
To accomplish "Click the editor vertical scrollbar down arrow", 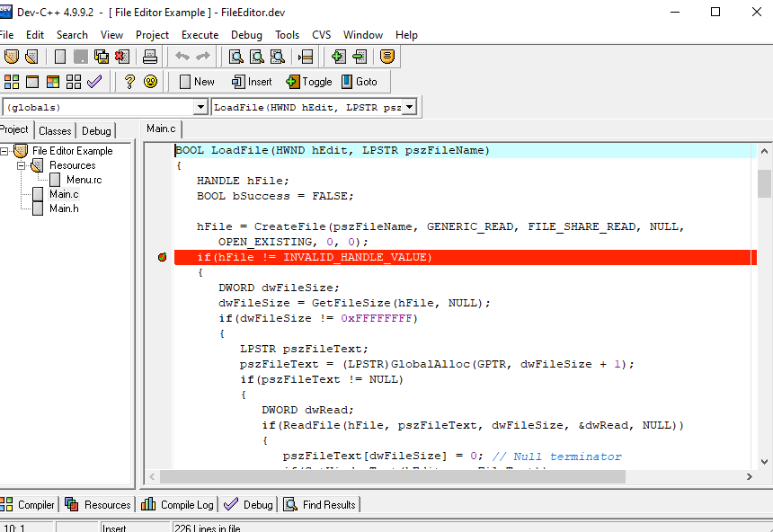I will pos(764,462).
